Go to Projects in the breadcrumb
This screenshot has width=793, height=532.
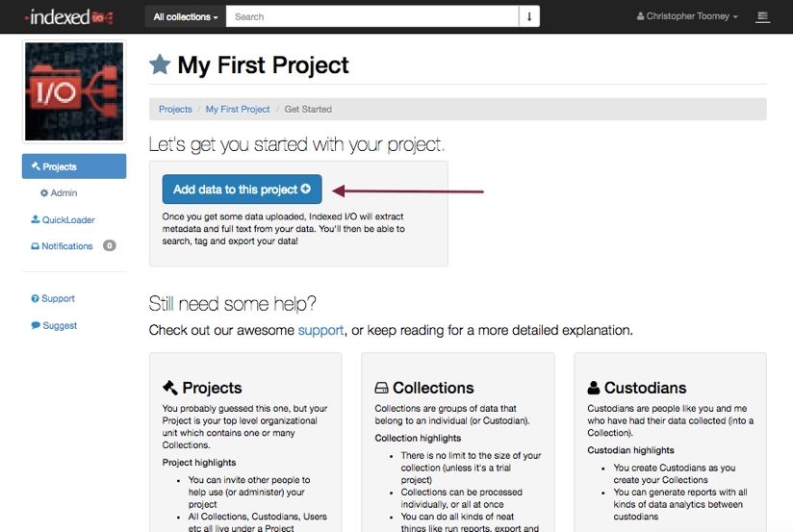coord(175,110)
